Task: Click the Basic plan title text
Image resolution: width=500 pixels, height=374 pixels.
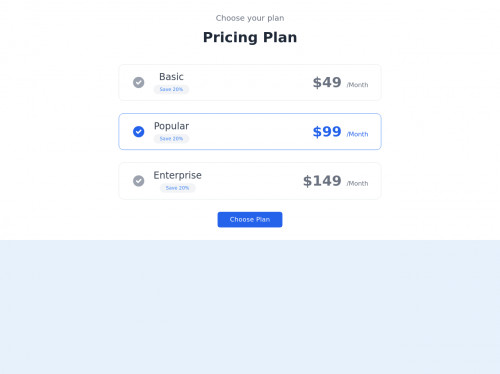Action: [x=171, y=77]
